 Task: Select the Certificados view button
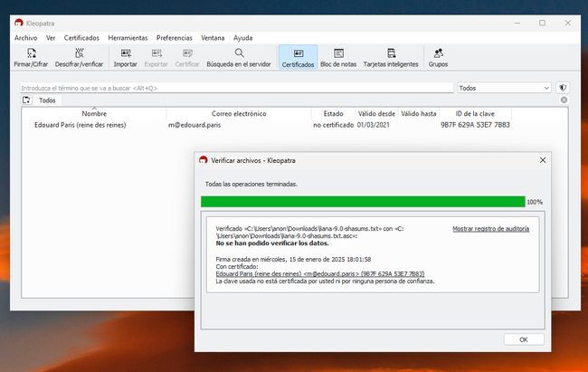(x=298, y=58)
